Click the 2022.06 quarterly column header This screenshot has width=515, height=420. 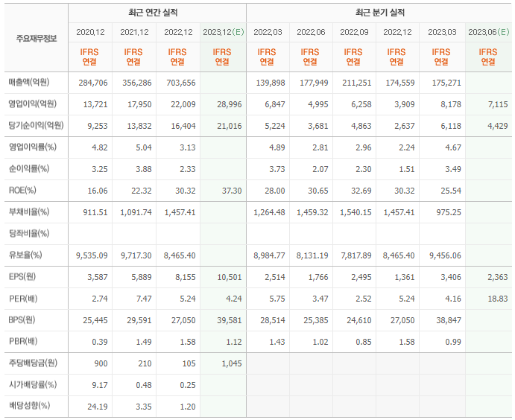pyautogui.click(x=311, y=32)
